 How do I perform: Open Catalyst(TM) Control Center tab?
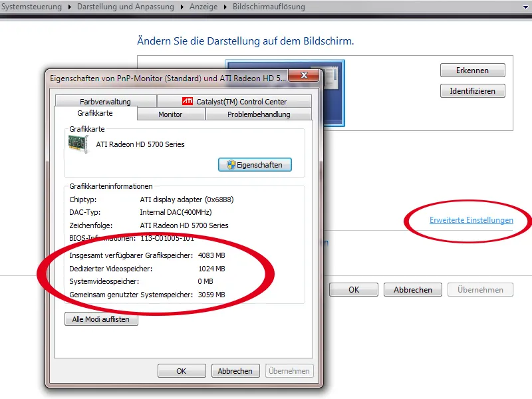235,102
